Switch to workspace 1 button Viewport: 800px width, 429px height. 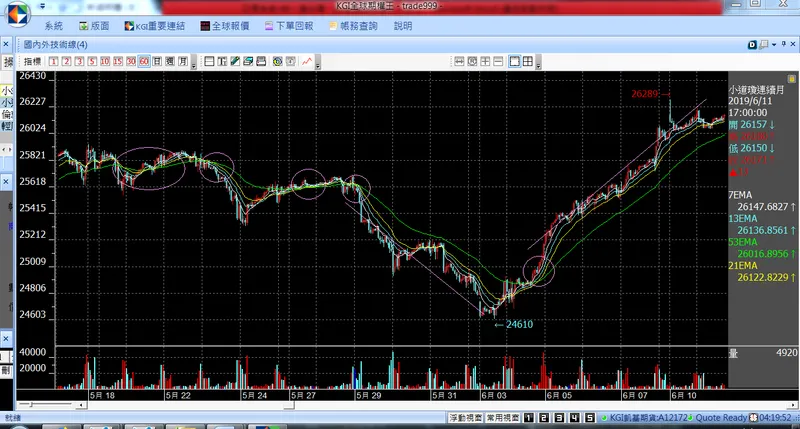point(529,418)
